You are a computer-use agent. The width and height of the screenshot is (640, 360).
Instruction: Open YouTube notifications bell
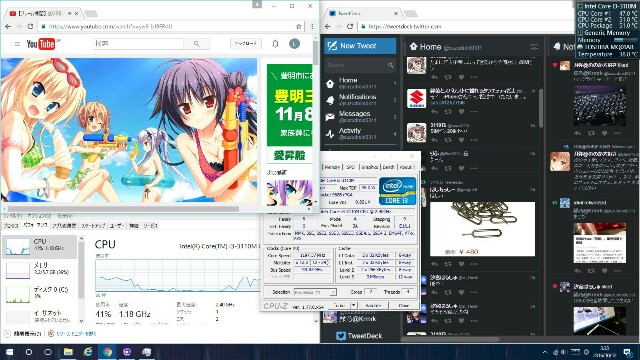(276, 44)
